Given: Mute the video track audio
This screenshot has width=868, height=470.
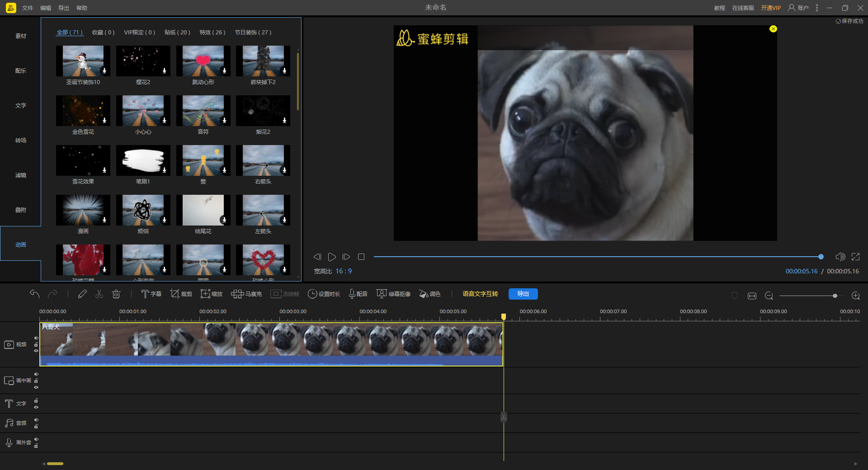Looking at the screenshot, I should [x=36, y=338].
